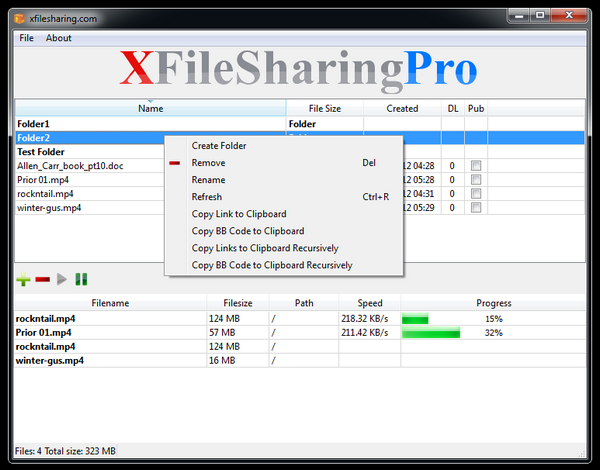Sort by the File Size column header
Viewport: 600px width, 470px height.
point(325,108)
